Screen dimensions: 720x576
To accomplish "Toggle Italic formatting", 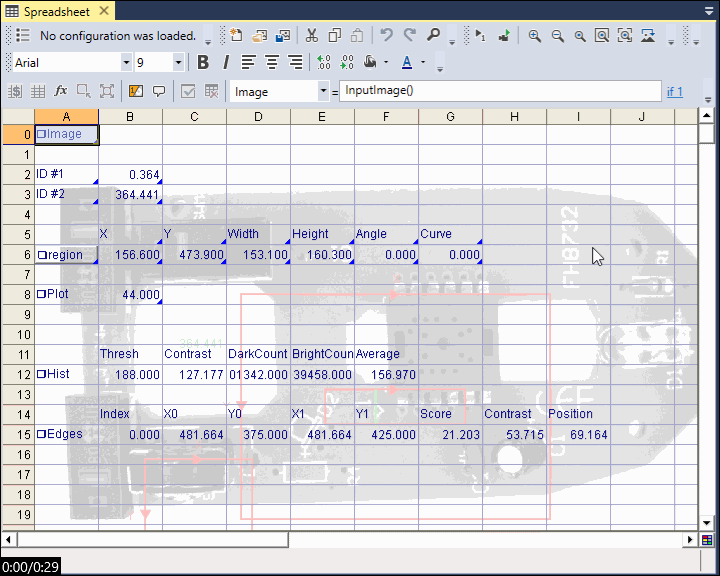I will (225, 62).
